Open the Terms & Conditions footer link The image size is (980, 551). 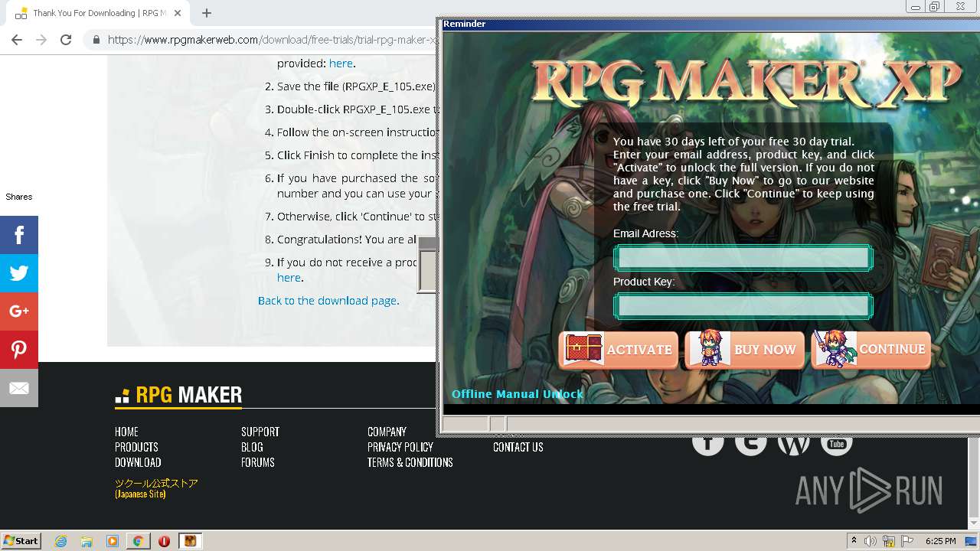(410, 462)
